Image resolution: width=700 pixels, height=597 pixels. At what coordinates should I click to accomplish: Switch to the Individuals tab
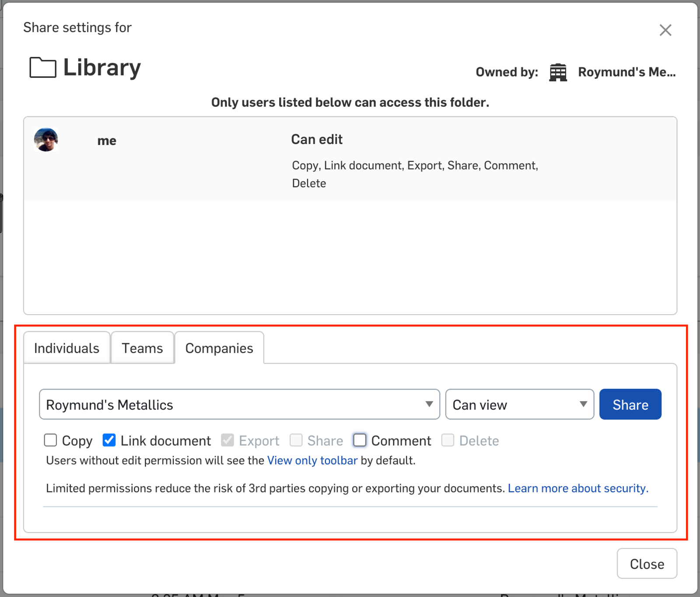tap(66, 348)
